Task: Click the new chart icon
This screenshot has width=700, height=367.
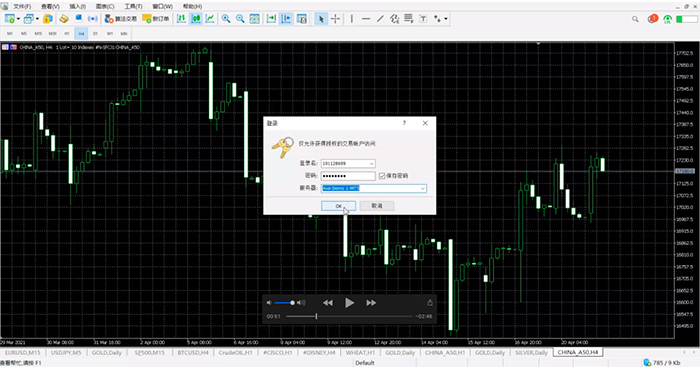Action: coord(9,19)
